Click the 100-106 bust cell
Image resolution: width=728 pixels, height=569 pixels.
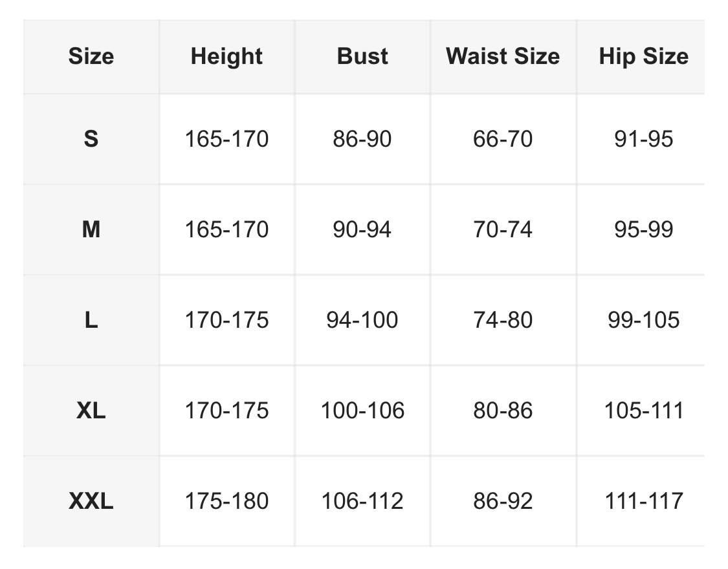click(362, 411)
